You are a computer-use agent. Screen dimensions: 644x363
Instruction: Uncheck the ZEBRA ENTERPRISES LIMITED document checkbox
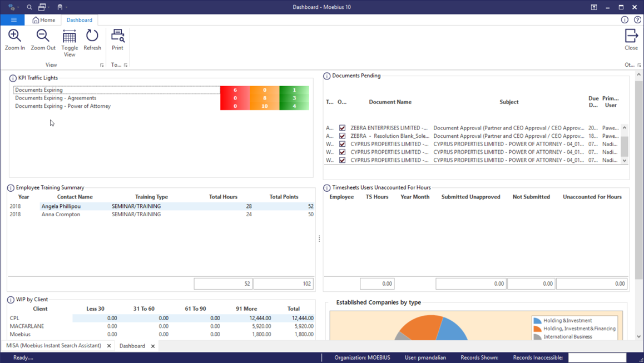(341, 127)
